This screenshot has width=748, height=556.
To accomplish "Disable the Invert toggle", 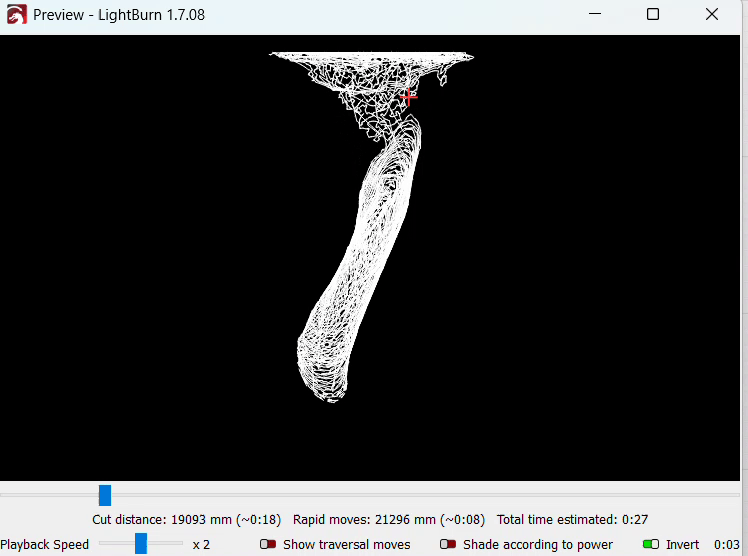I will pyautogui.click(x=651, y=545).
